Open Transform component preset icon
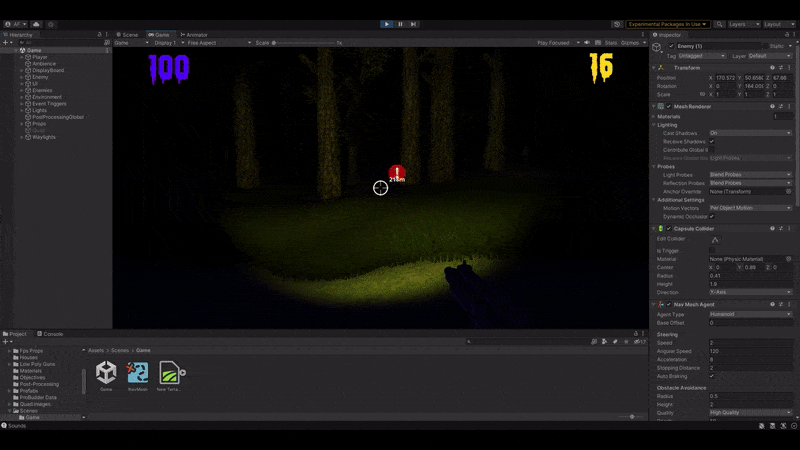 [x=781, y=68]
